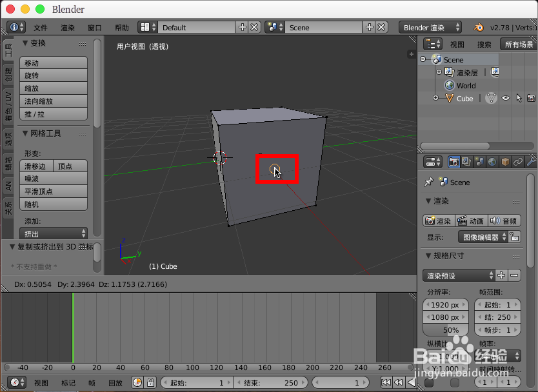Collapse the Transform (变换) panel
The height and width of the screenshot is (392, 538).
coord(25,43)
